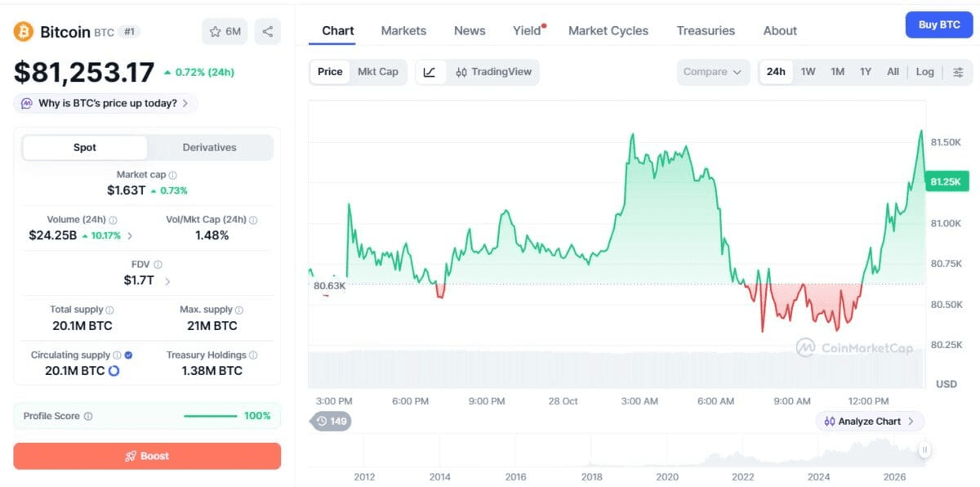Open the share icon button

click(268, 32)
